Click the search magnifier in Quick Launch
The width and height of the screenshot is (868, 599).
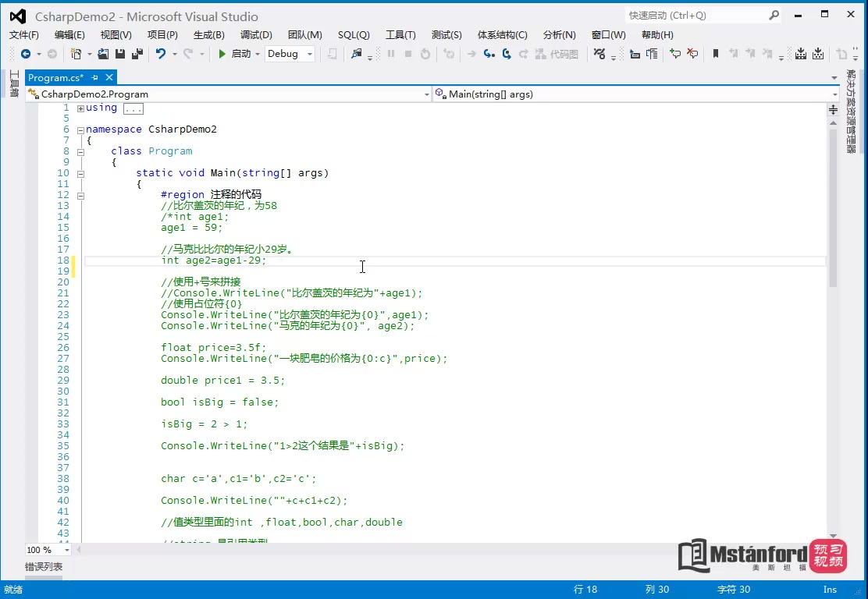tap(774, 16)
